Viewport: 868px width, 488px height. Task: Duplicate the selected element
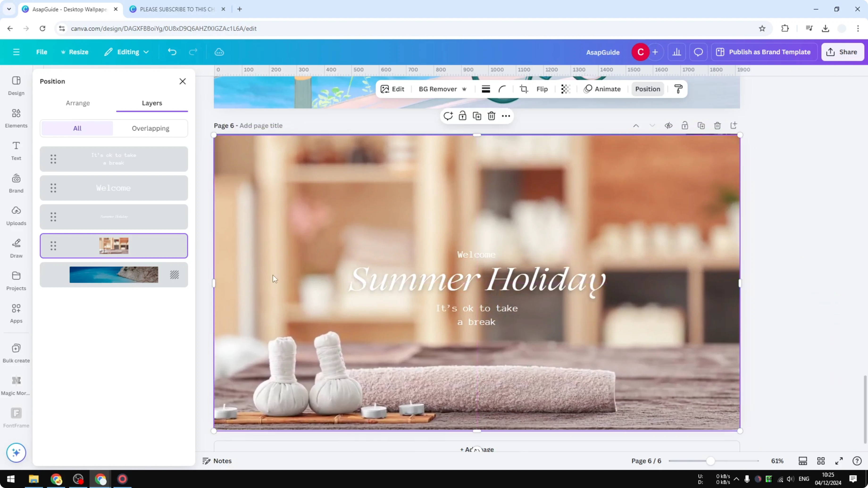click(477, 116)
